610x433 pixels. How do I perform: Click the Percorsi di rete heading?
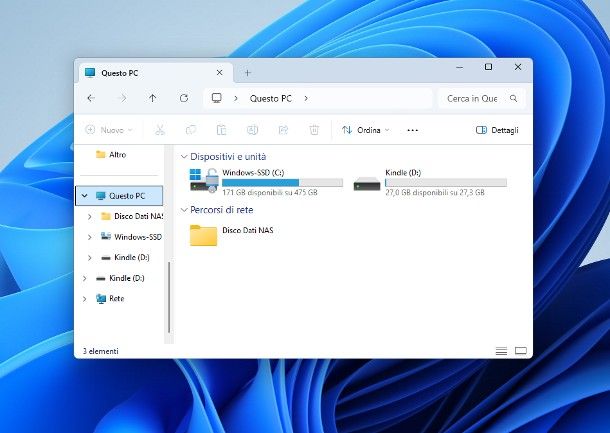point(222,210)
